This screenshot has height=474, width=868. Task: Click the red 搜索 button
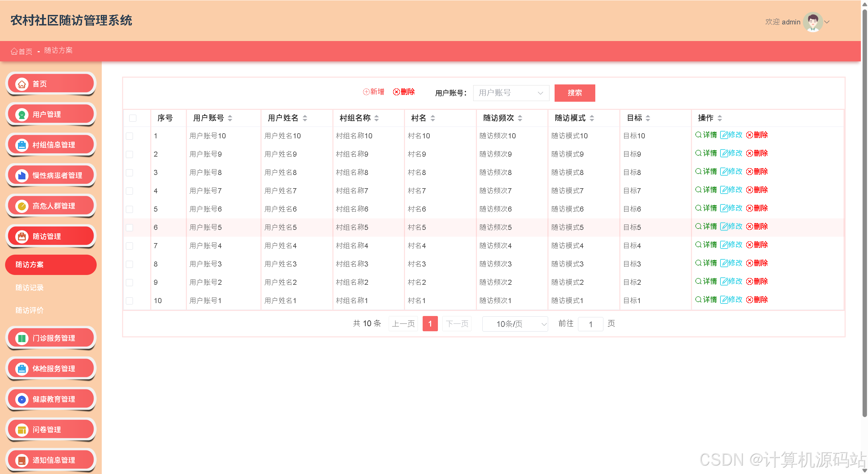(575, 93)
